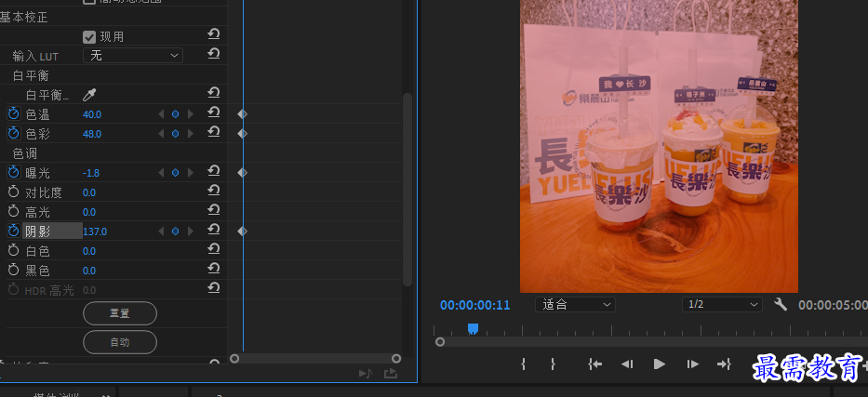This screenshot has height=397, width=868.
Task: Play the program monitor preview
Action: click(660, 364)
